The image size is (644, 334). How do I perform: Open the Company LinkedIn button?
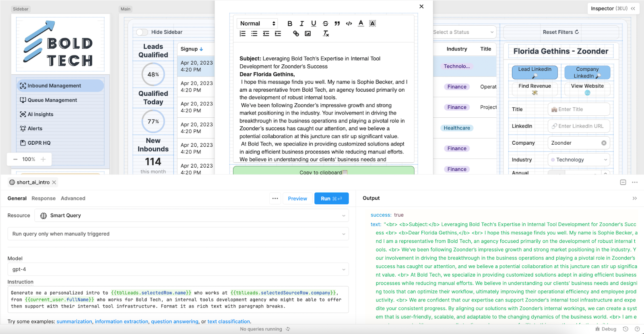click(587, 72)
